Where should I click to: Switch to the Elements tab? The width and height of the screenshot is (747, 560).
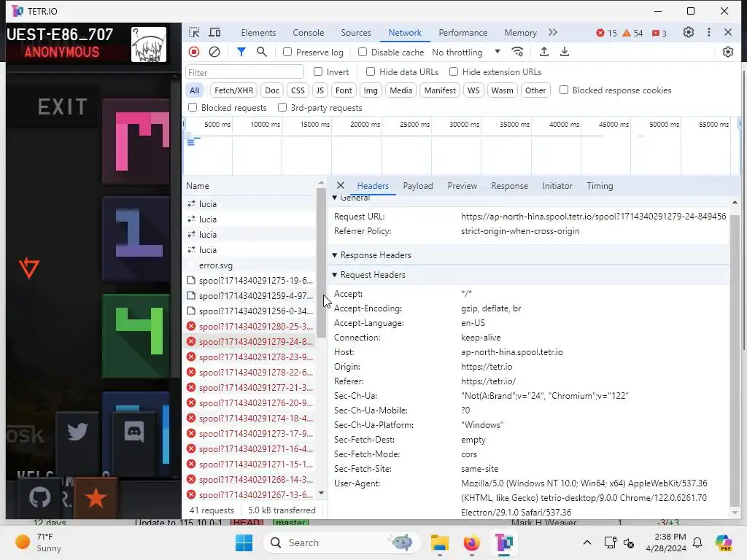click(258, 32)
